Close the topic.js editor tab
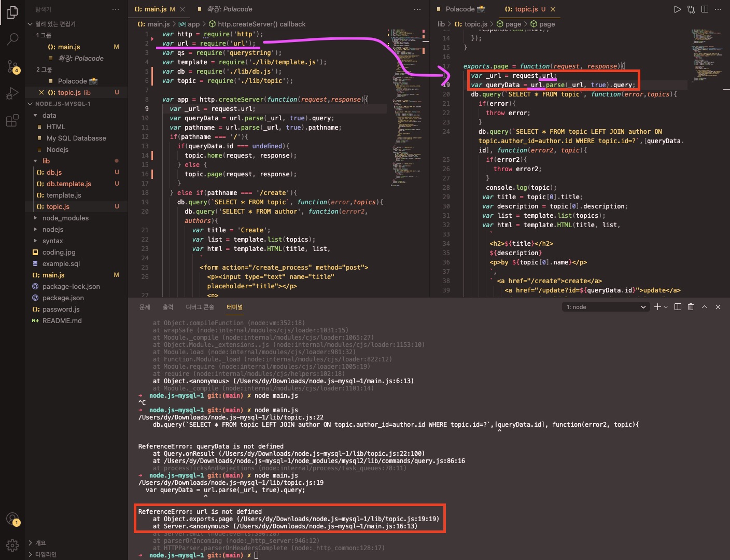Viewport: 730px width, 560px height. 553,9
